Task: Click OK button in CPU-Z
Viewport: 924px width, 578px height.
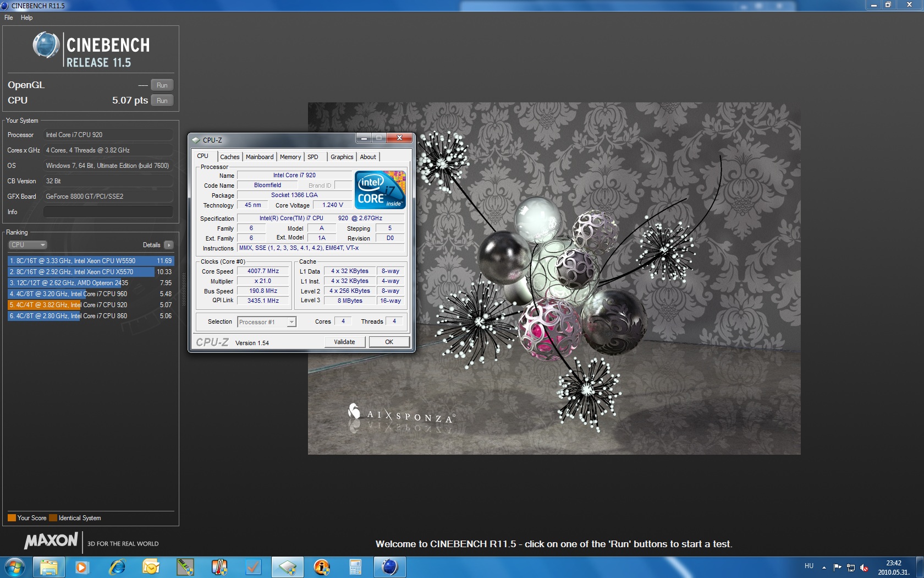Action: point(389,342)
